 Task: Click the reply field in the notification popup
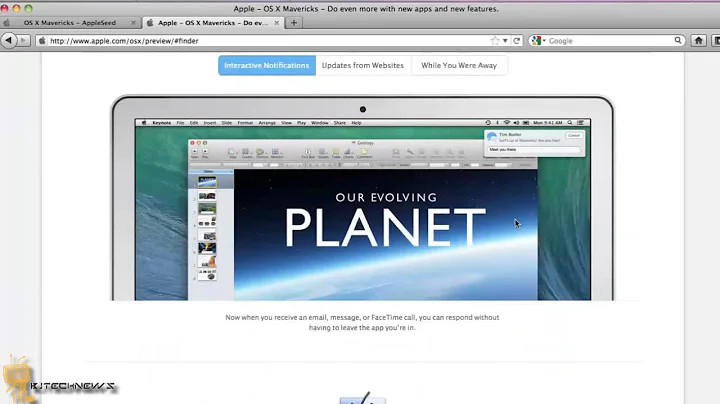click(534, 150)
